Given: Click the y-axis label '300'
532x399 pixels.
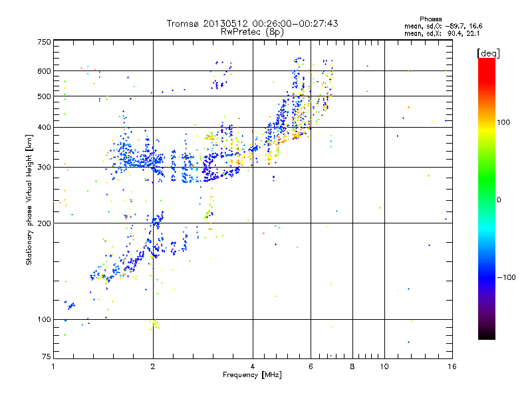Looking at the screenshot, I should 44,167.
